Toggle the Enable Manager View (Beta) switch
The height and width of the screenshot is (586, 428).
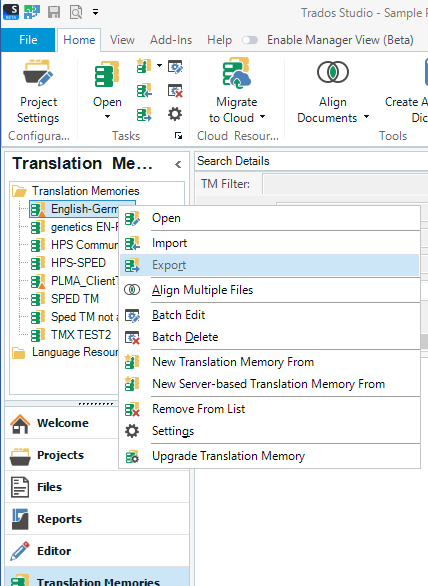coord(250,40)
